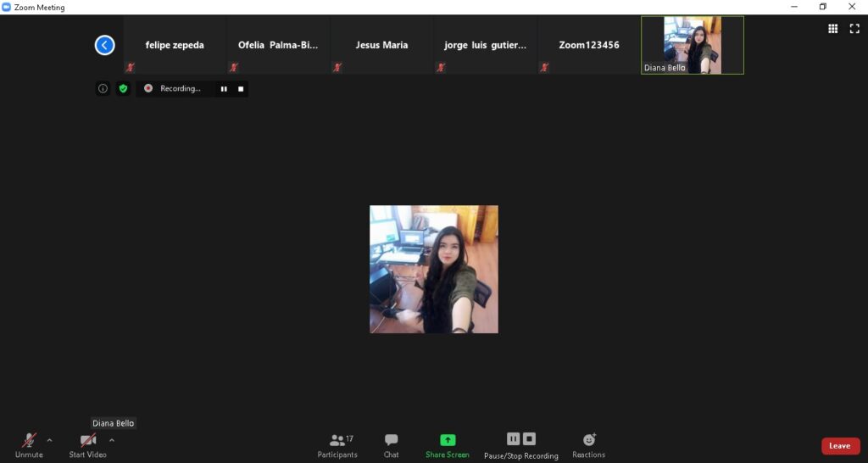Open the Chat panel
This screenshot has width=868, height=463.
tap(392, 446)
